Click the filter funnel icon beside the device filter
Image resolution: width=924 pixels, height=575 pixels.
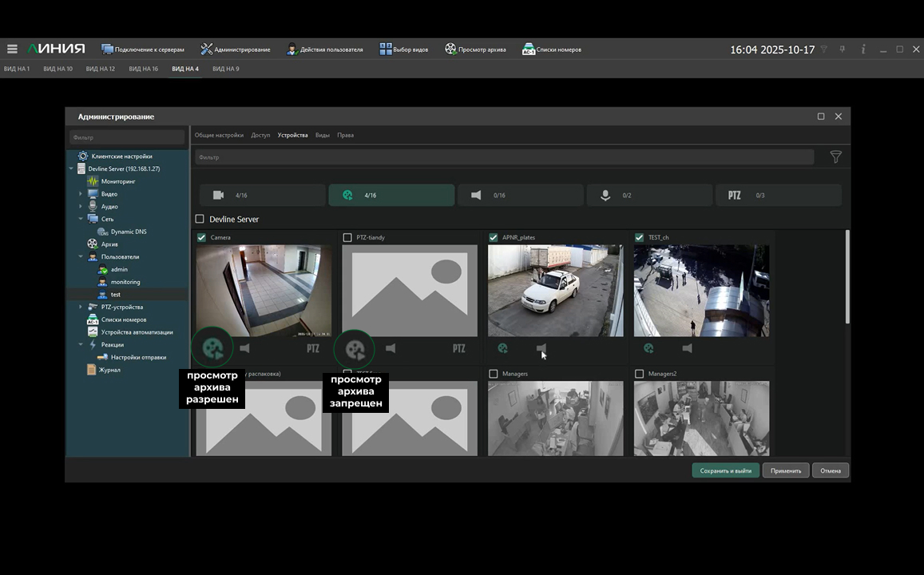pos(835,157)
